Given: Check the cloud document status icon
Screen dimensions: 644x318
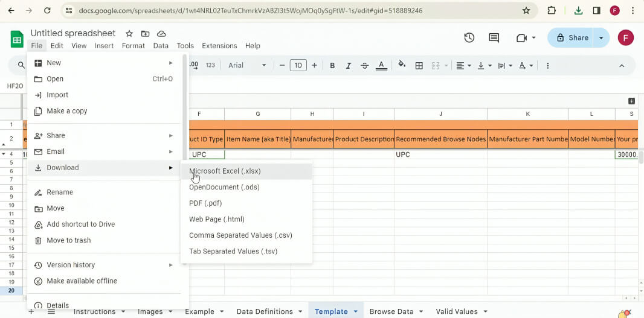Looking at the screenshot, I should [x=161, y=34].
